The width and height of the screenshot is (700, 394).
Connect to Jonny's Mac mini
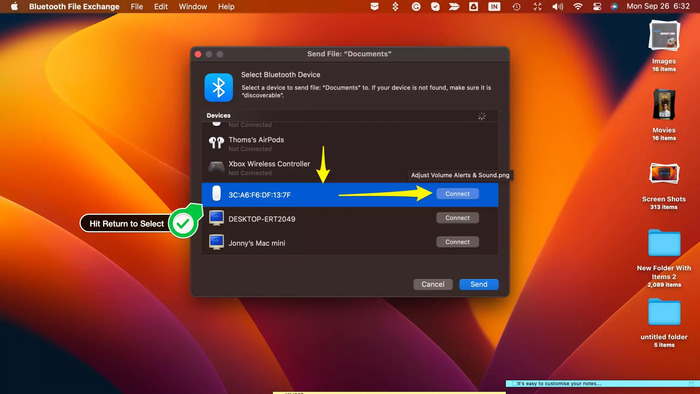(457, 242)
